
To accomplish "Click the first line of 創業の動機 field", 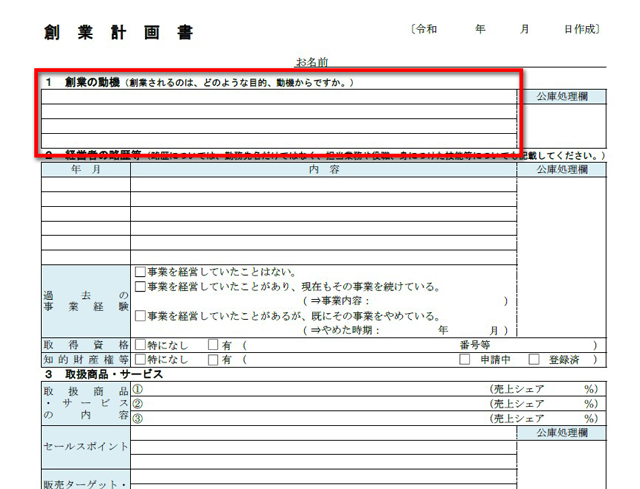I will point(278,97).
